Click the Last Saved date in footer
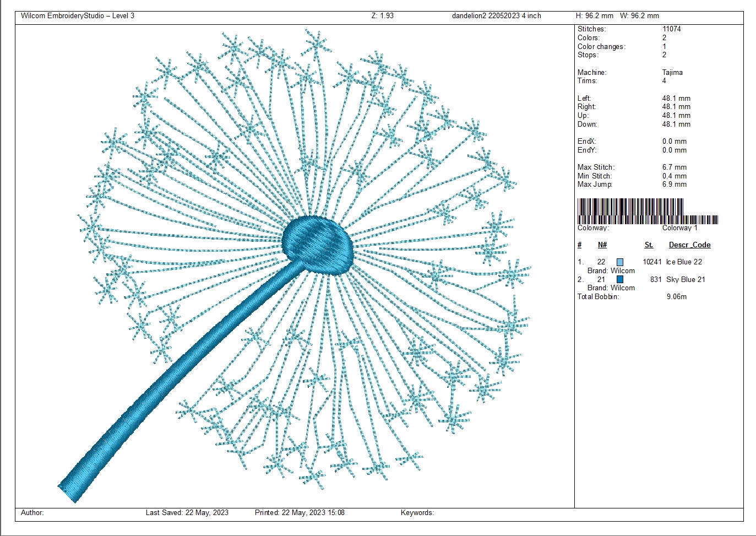The width and height of the screenshot is (756, 536). [187, 513]
